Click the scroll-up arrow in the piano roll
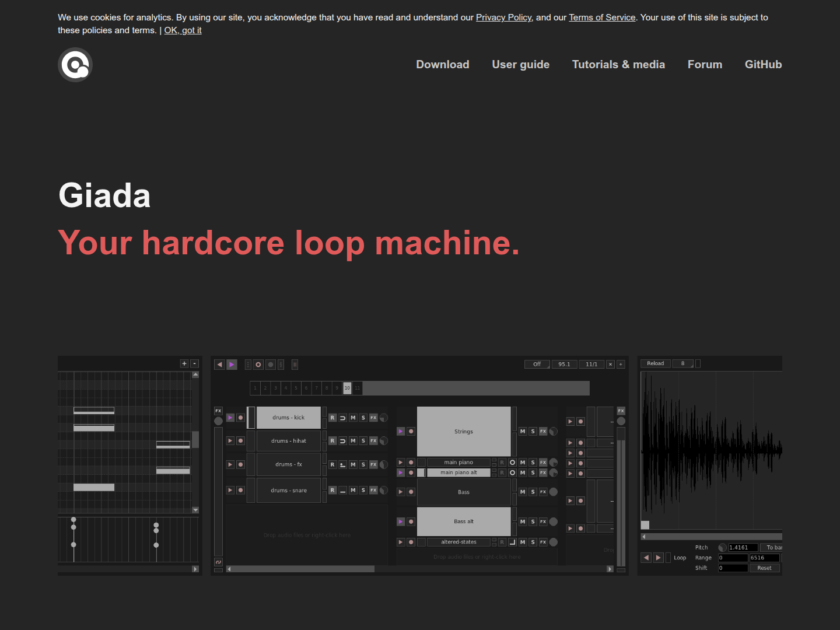This screenshot has width=840, height=630. tap(195, 374)
